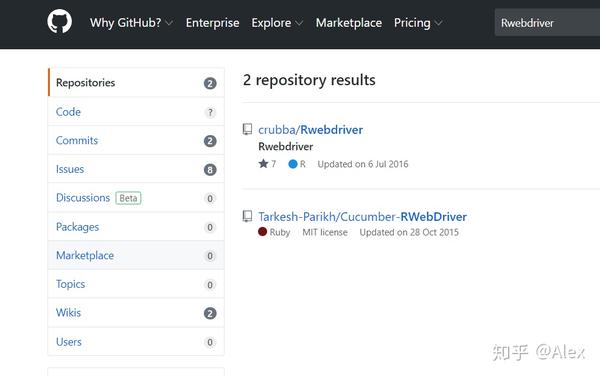Open the crubba/Rwebdriver repository link
The width and height of the screenshot is (600, 376).
[310, 130]
